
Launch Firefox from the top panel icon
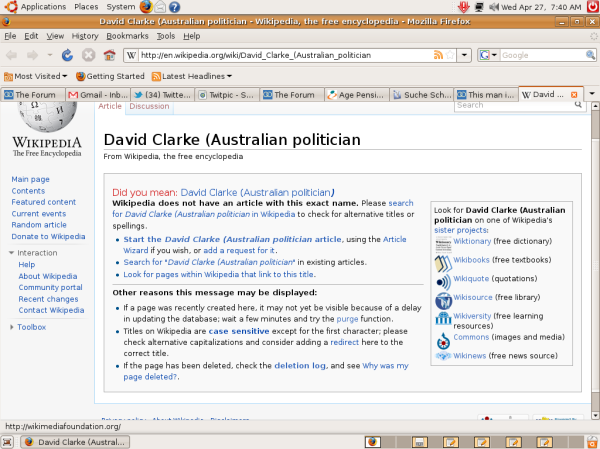click(x=146, y=7)
